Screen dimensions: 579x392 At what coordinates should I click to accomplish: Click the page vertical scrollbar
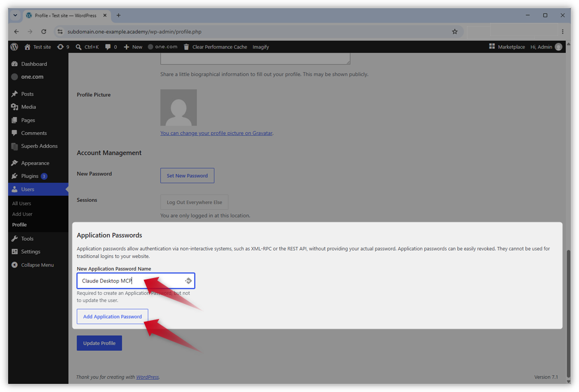[x=569, y=313]
